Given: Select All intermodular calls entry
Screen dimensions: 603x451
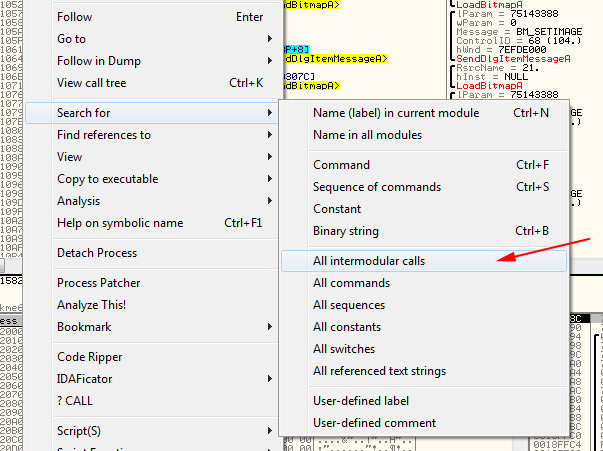Looking at the screenshot, I should tap(424, 261).
